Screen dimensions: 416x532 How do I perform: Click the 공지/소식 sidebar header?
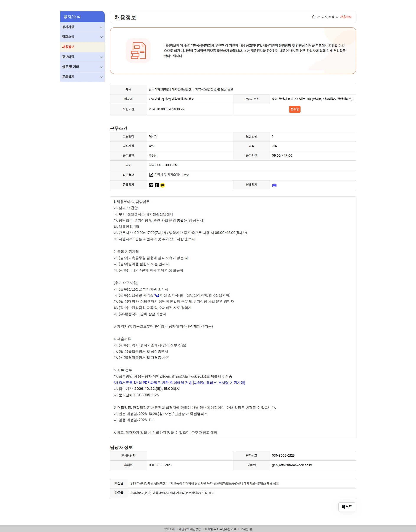[82, 16]
